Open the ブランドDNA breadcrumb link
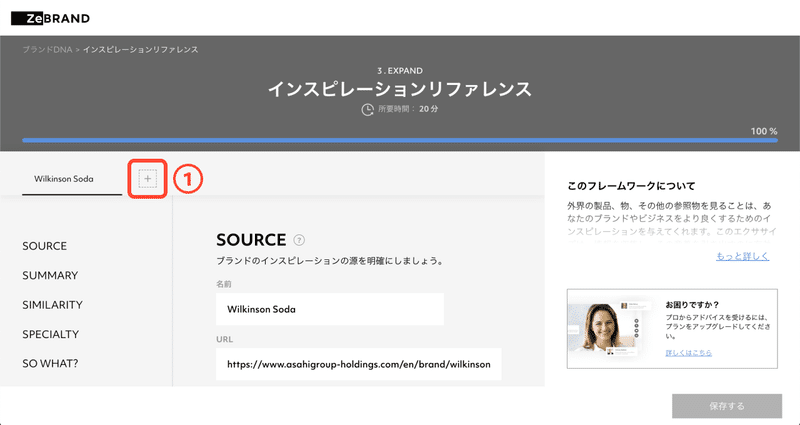Screen dimensions: 800x425 tap(47, 49)
